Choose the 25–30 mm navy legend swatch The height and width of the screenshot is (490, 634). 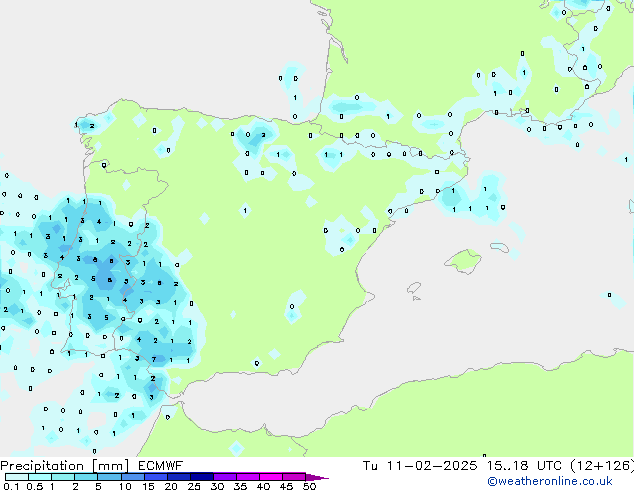coord(201,477)
